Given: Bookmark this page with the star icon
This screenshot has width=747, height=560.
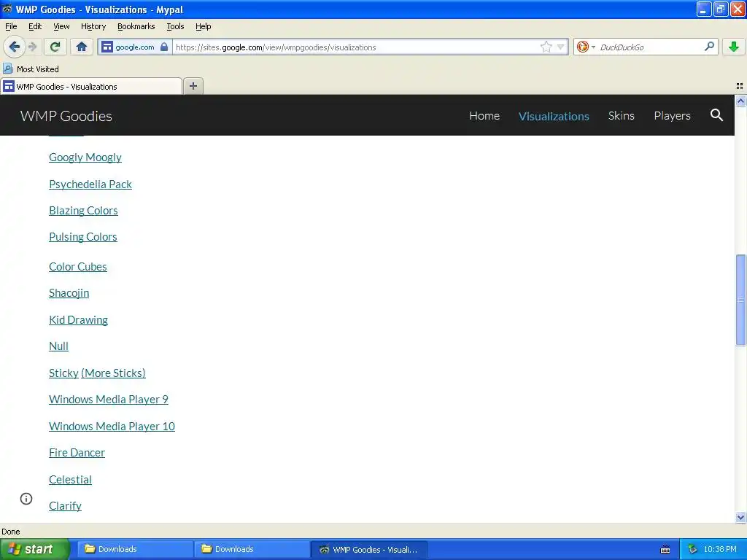Looking at the screenshot, I should pos(546,47).
